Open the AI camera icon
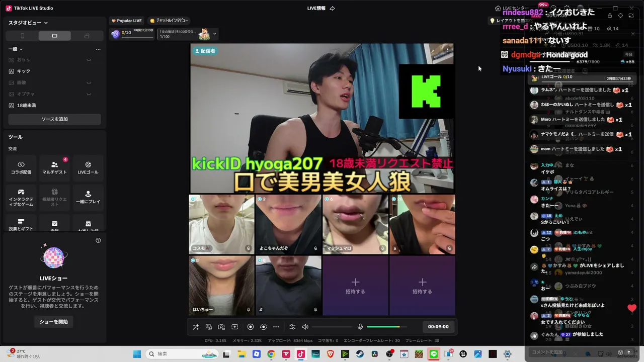 point(221,327)
